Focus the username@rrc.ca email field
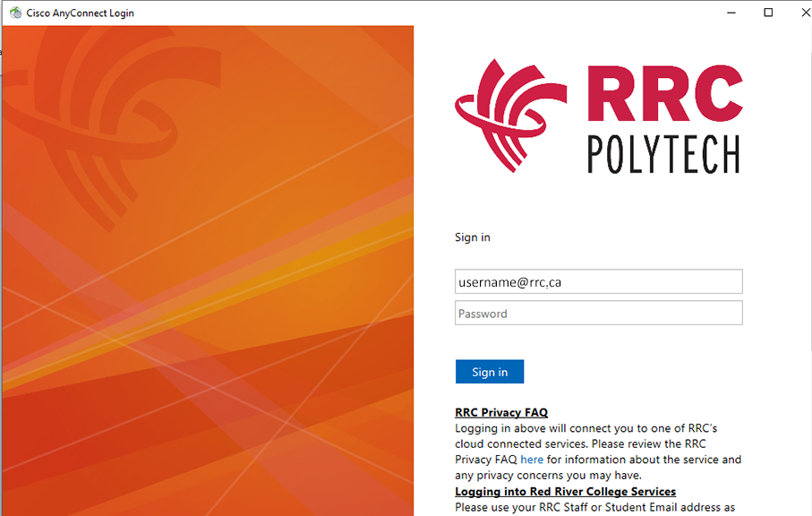The image size is (812, 516). (599, 281)
